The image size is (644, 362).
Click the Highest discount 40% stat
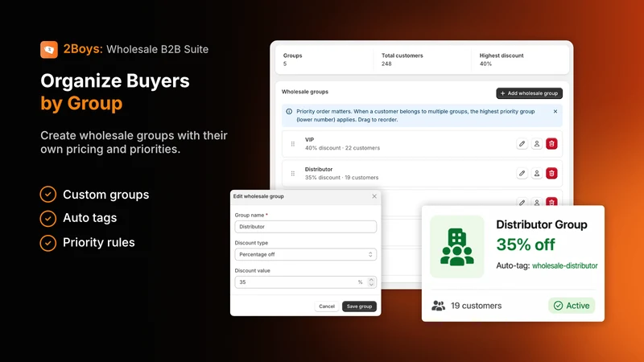click(502, 60)
